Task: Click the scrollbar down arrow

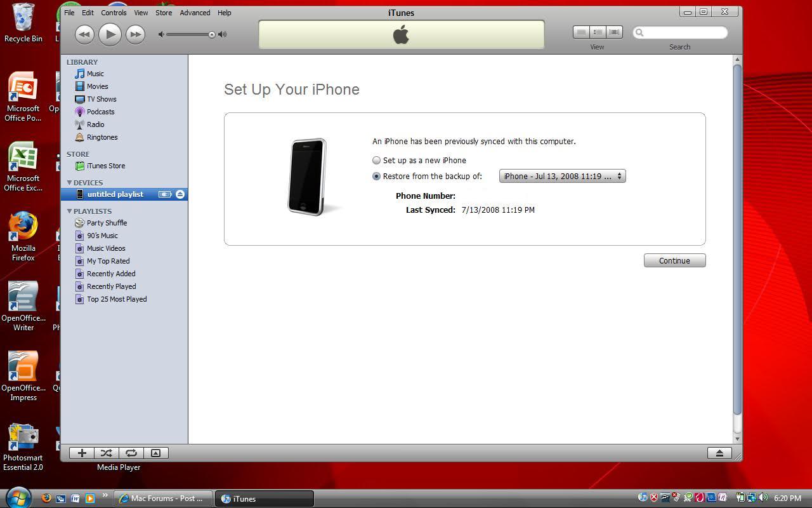Action: coord(737,439)
